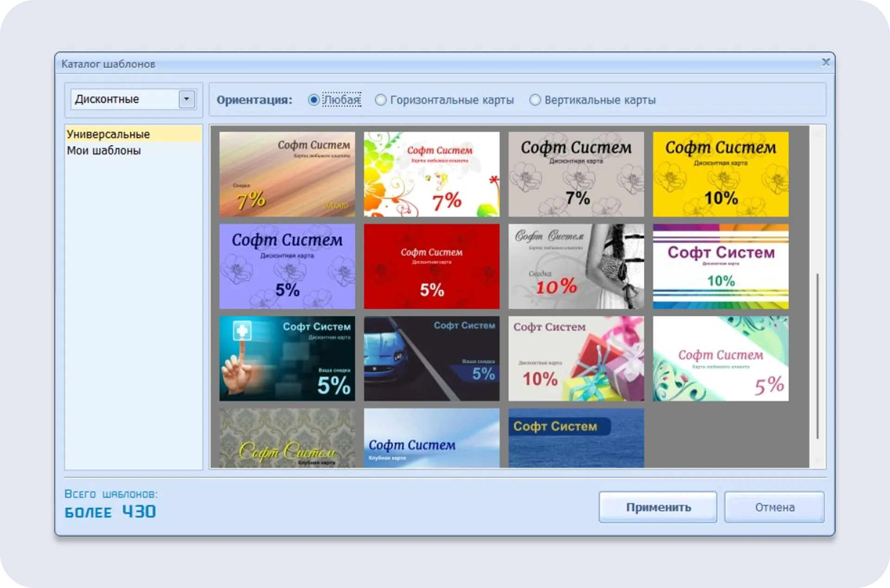Click the Ориентация: label
The height and width of the screenshot is (588, 890).
[x=254, y=100]
